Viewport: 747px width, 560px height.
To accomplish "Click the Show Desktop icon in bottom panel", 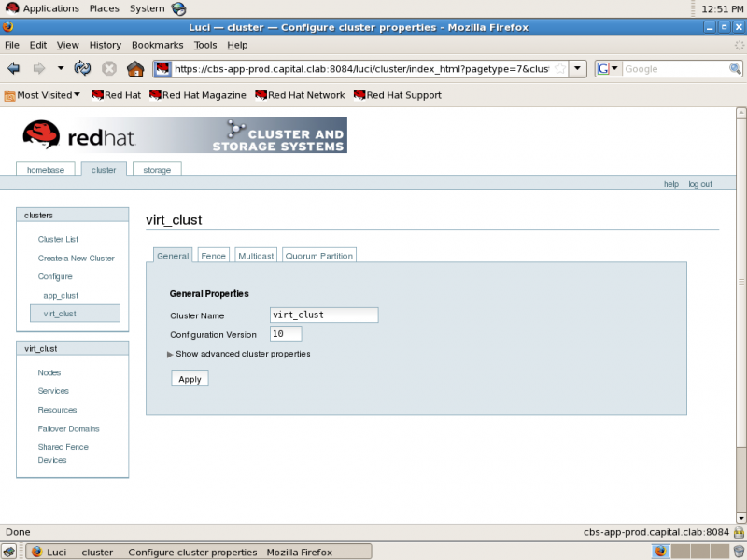I will (8, 552).
